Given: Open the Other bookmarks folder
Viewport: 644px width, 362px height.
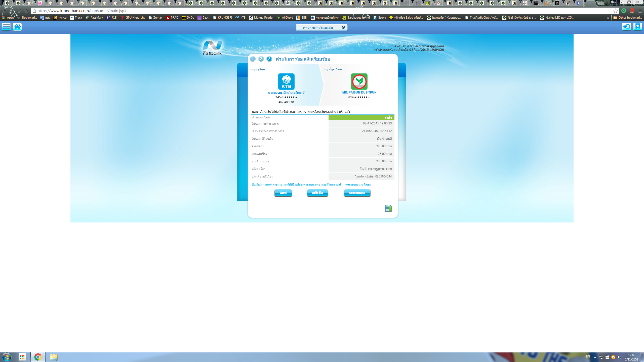Looking at the screenshot, I should coord(627,18).
